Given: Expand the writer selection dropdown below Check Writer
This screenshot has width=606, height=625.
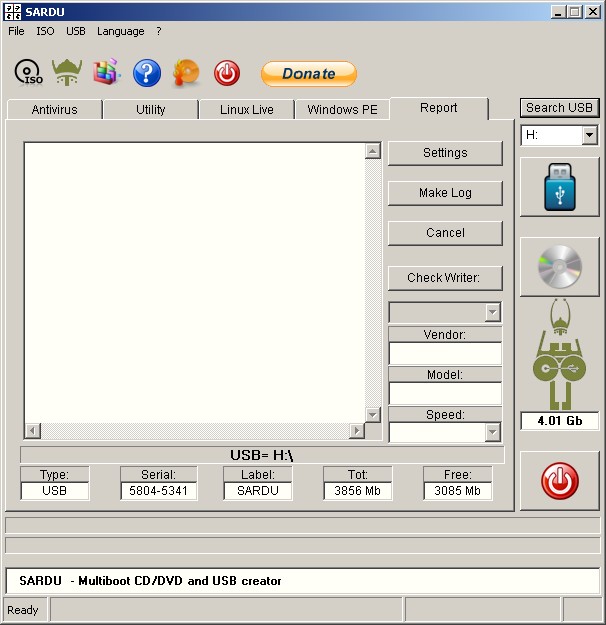Looking at the screenshot, I should 493,312.
